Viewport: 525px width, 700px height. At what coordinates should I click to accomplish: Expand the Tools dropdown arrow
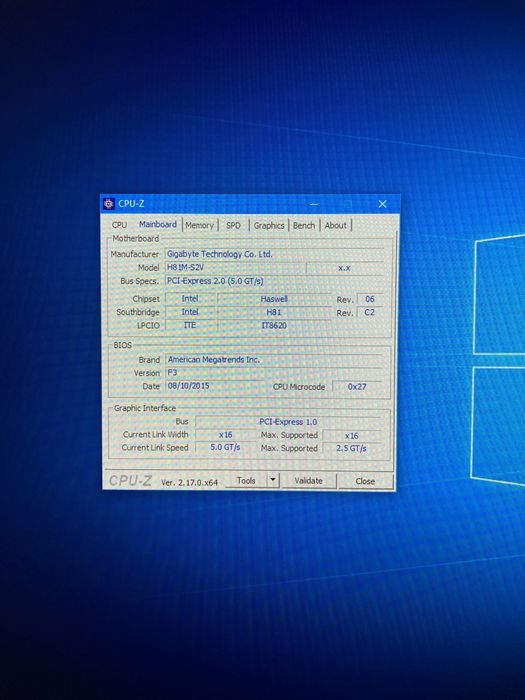pyautogui.click(x=273, y=481)
